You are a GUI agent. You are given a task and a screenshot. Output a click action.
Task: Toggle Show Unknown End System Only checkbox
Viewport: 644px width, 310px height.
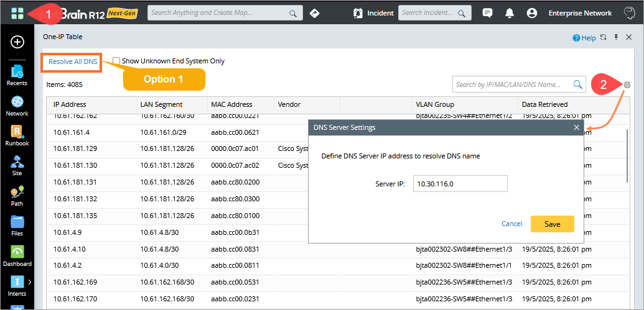(116, 61)
